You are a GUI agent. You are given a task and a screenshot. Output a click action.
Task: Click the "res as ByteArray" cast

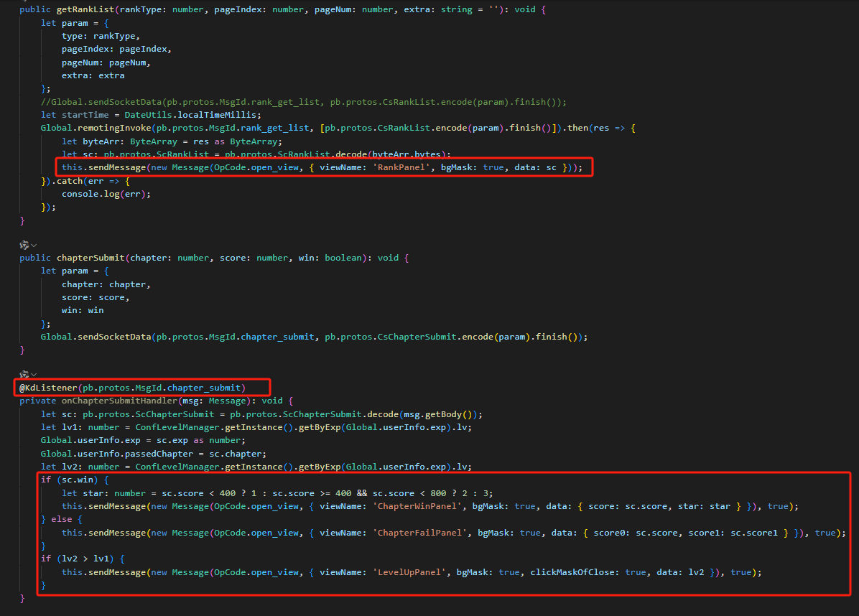point(236,142)
